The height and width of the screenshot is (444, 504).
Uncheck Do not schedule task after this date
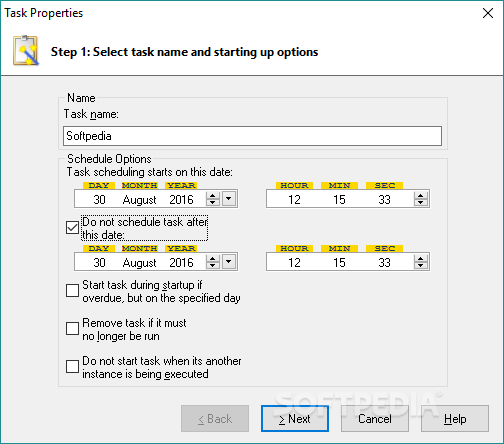click(x=72, y=228)
